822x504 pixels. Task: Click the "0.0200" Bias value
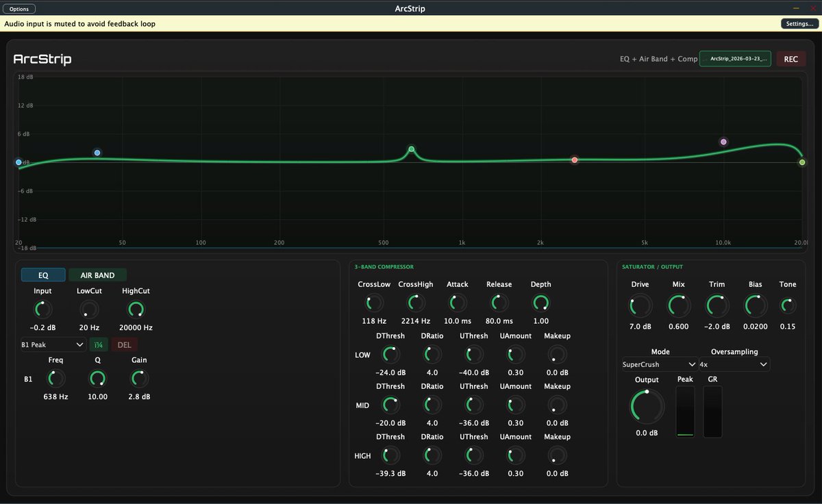point(756,327)
